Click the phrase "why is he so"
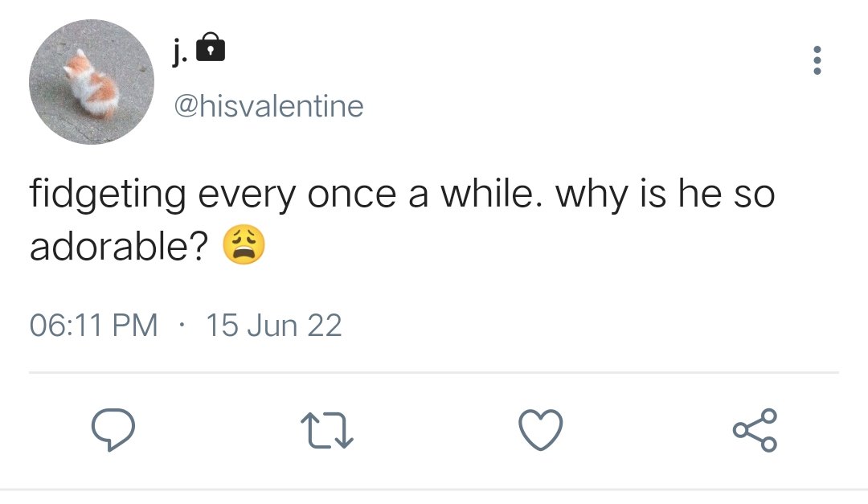The width and height of the screenshot is (868, 504). point(665,195)
